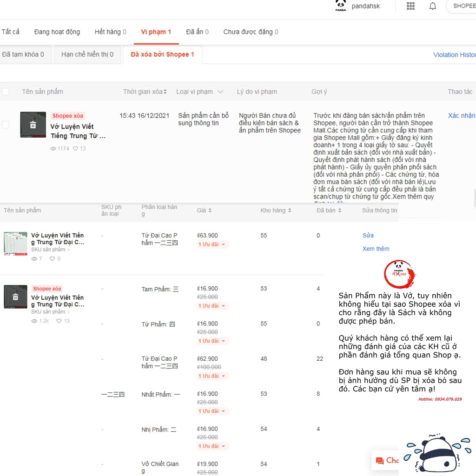Viewport: 476px width, 476px height.
Task: Click Tứ Phẩm: 四 variant text
Action: click(158, 324)
